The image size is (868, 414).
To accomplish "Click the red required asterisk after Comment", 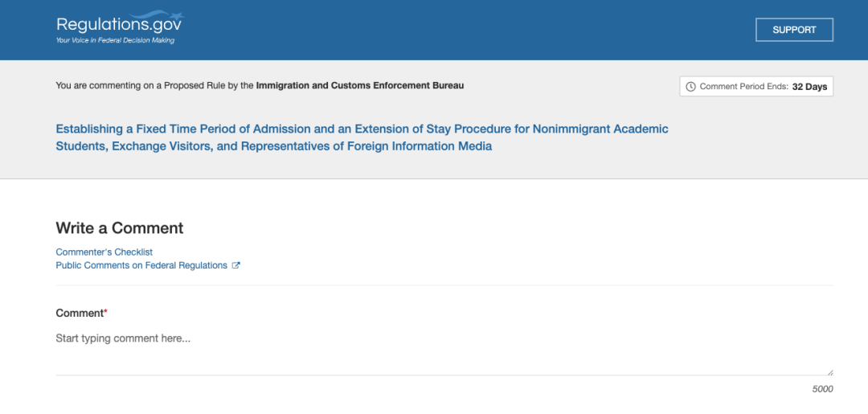I will 106,312.
